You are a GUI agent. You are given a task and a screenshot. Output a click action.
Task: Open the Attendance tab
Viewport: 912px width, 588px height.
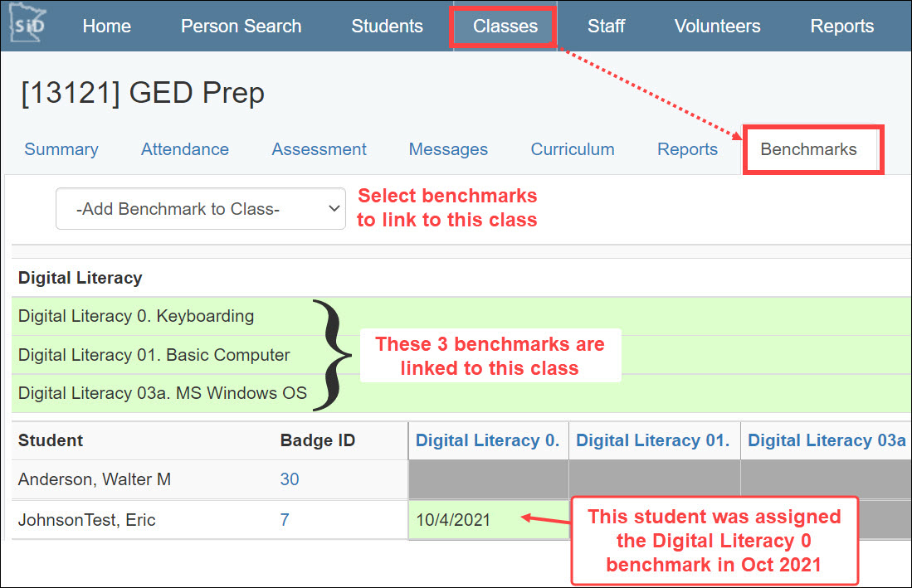point(184,149)
